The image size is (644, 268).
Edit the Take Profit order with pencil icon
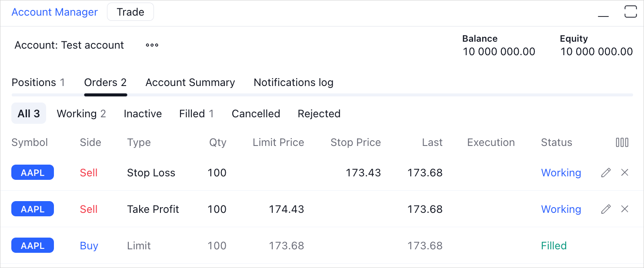(x=606, y=209)
